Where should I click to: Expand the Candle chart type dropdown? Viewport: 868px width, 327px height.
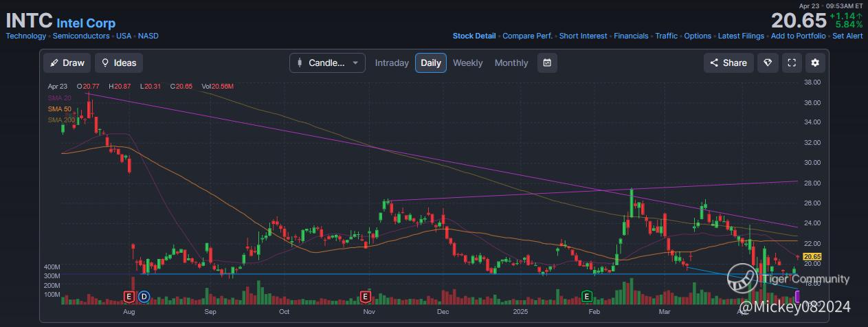point(327,63)
